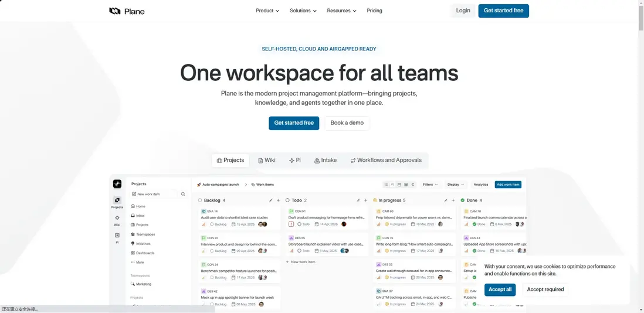Click the calendar date icon on CON 20
The image size is (644, 313).
coord(233,251)
